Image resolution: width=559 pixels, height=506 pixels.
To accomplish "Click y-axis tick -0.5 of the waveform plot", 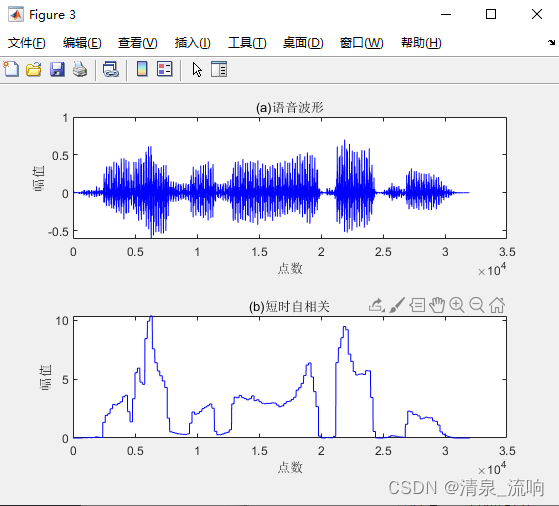I will 58,232.
